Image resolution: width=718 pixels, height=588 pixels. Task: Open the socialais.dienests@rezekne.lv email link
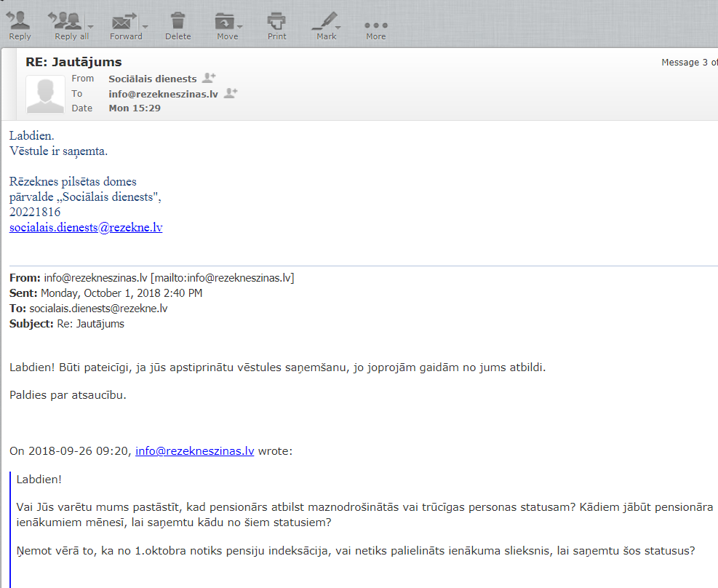click(86, 228)
